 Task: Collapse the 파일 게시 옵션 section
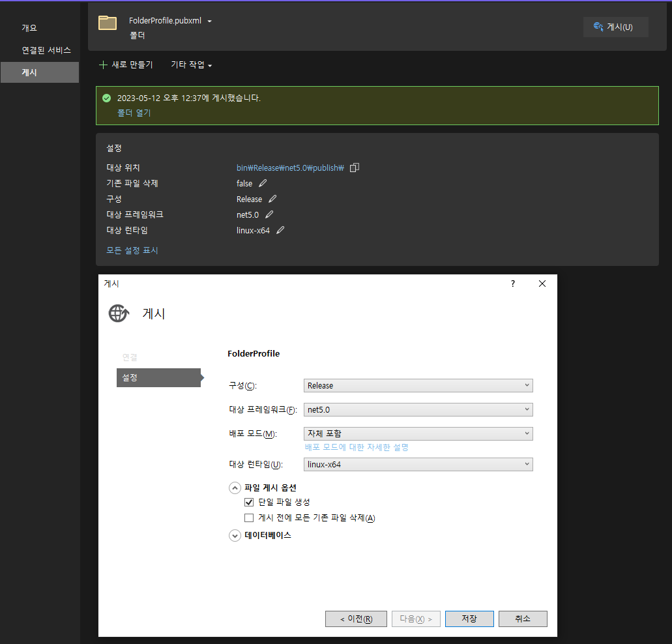coord(235,488)
